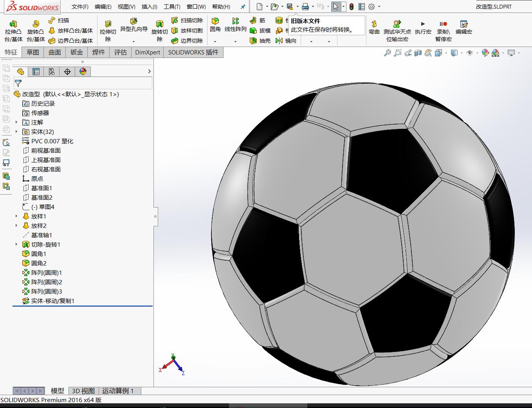Image resolution: width=532 pixels, height=408 pixels.
Task: Activate the 弯曲 flex tool
Action: [374, 27]
